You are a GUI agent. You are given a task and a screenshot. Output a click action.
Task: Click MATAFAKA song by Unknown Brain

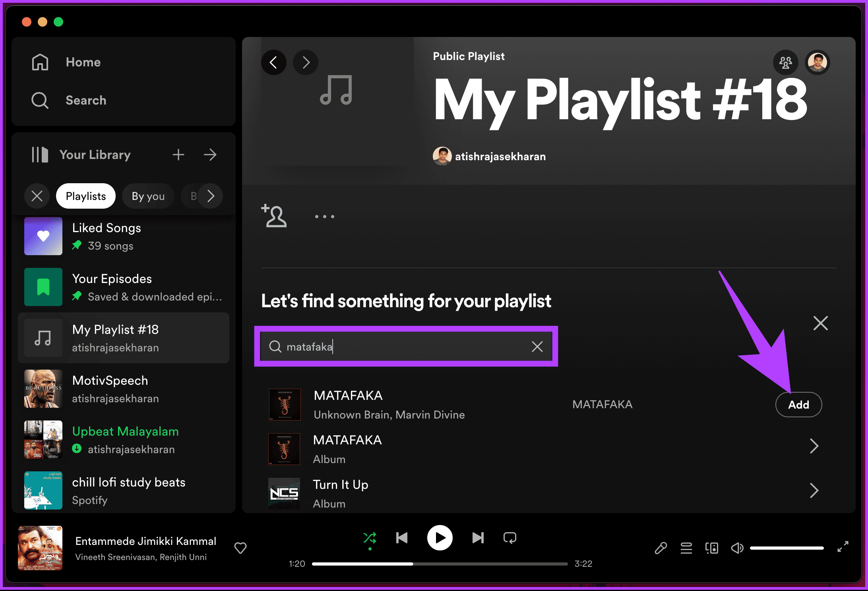348,395
